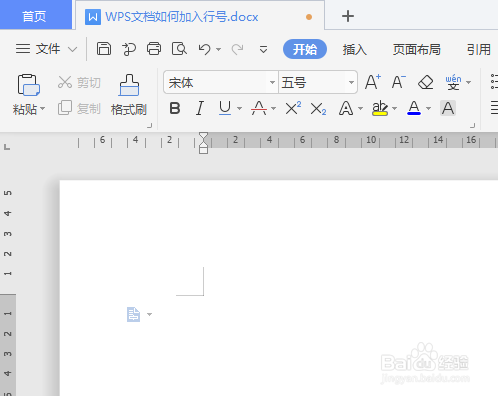Open Print Preview icon
Viewport: 498px width, 396px height.
pos(179,49)
